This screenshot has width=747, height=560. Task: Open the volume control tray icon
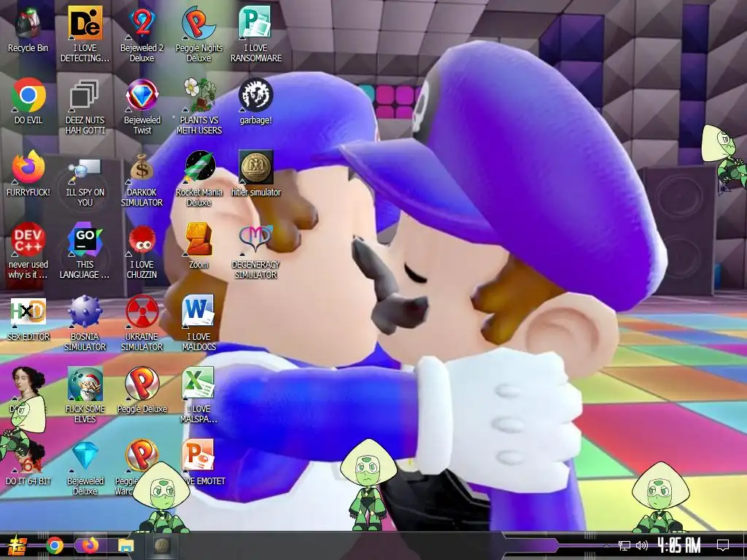642,545
